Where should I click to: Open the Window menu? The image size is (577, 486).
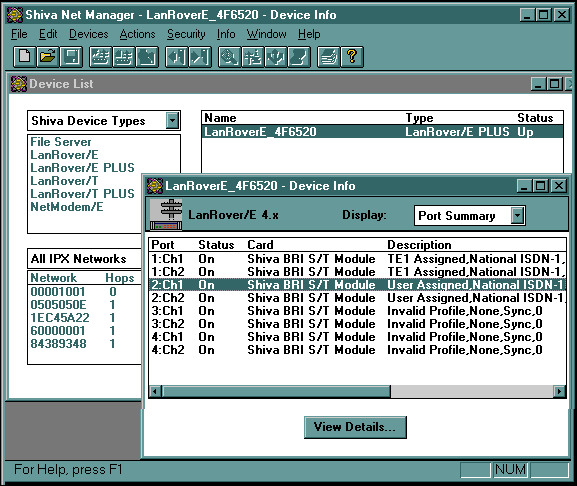tap(266, 34)
